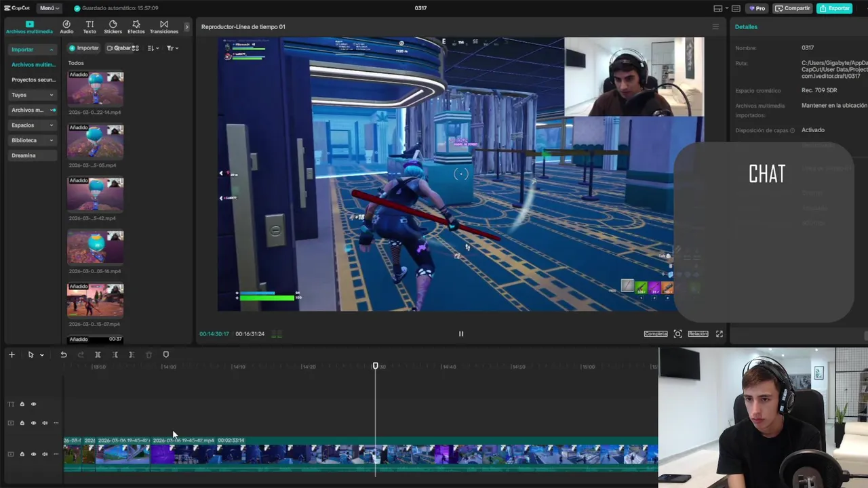Hide the main video track
The height and width of the screenshot is (488, 868).
(33, 454)
